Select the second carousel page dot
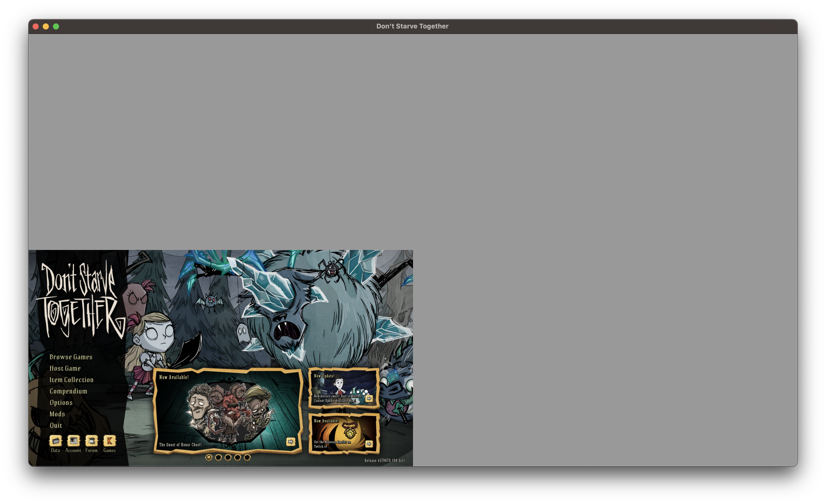This screenshot has height=504, width=826. pyautogui.click(x=218, y=457)
